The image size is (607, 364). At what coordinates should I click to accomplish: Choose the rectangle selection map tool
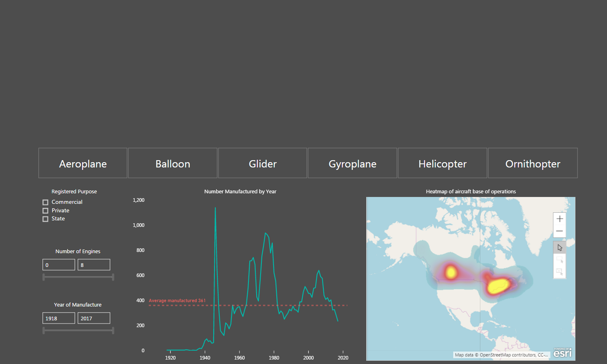pos(559,260)
